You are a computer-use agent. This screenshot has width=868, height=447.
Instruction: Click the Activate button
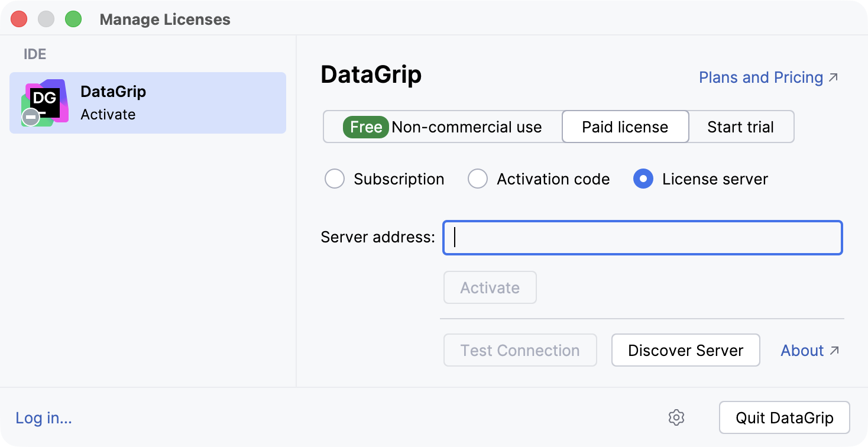[490, 288]
